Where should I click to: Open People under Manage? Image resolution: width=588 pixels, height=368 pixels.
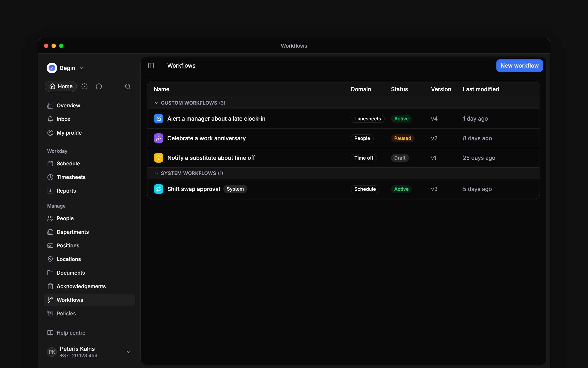point(89,218)
